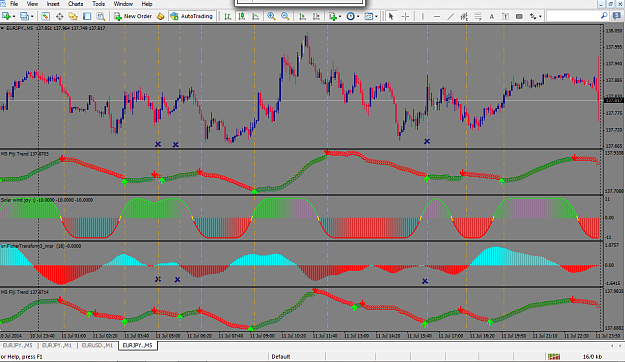Select the Arrows drawing tool

click(x=533, y=16)
